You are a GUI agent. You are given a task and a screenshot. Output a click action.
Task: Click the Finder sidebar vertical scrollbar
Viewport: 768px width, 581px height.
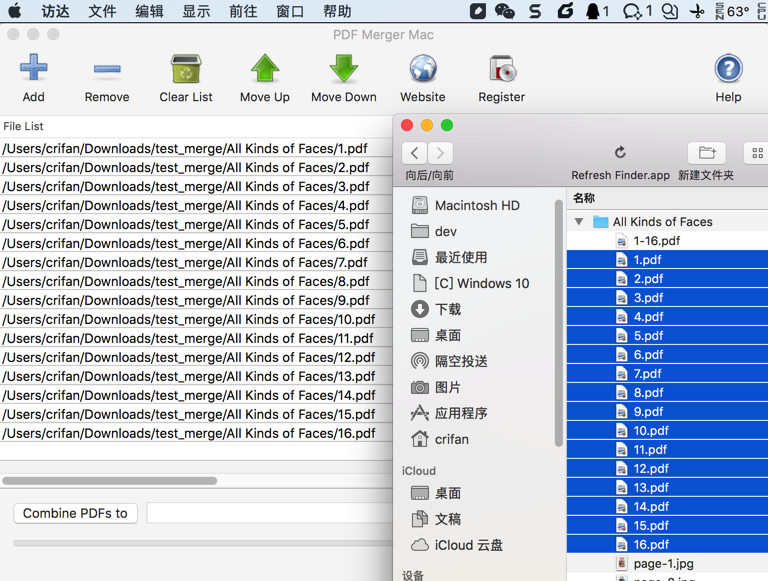point(558,323)
